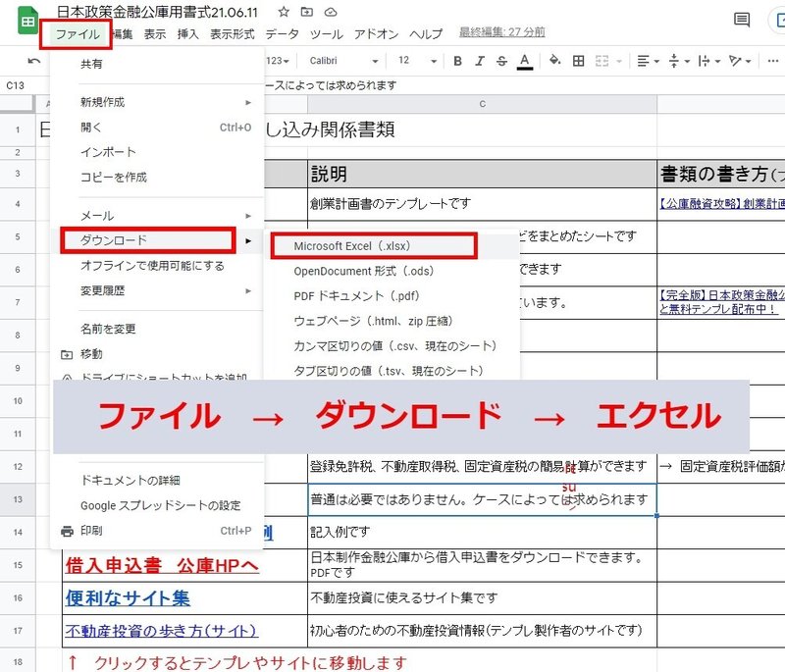Open the 表示形式 menu
The width and height of the screenshot is (785, 672).
tap(232, 34)
